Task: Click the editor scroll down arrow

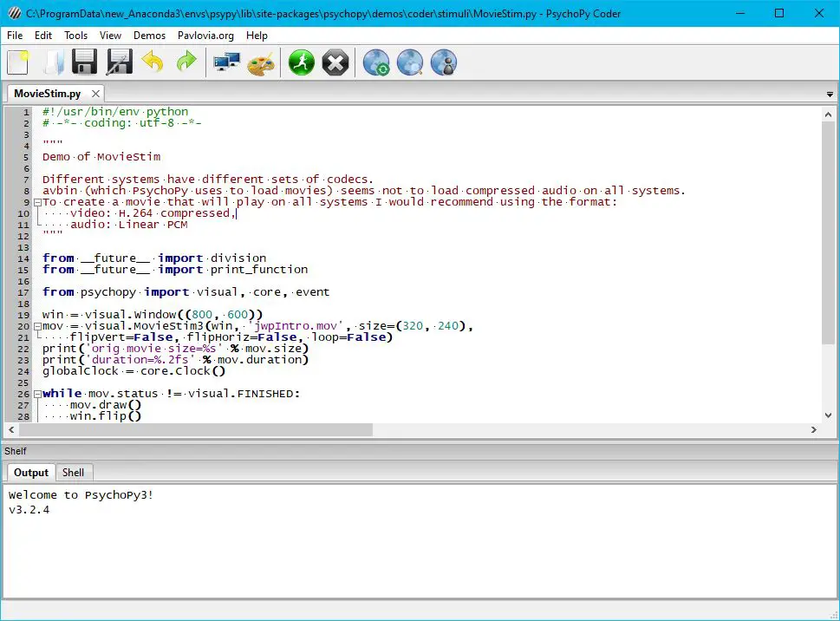Action: click(x=828, y=415)
